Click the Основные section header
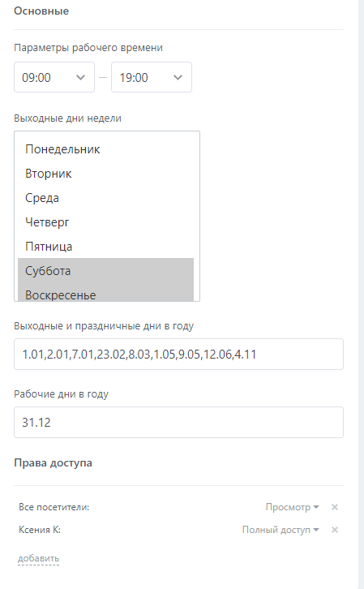The height and width of the screenshot is (589, 364). (41, 11)
